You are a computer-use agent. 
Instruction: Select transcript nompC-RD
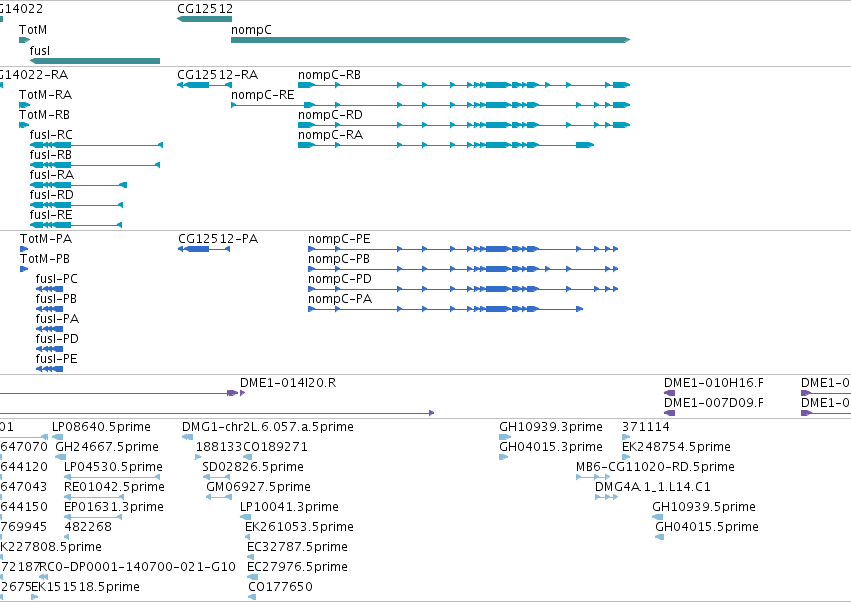(x=464, y=125)
